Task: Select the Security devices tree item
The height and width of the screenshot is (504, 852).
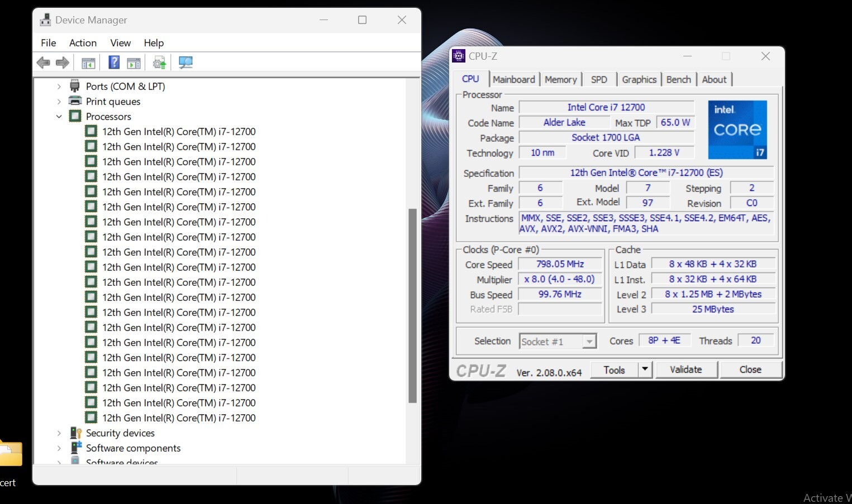Action: tap(120, 433)
